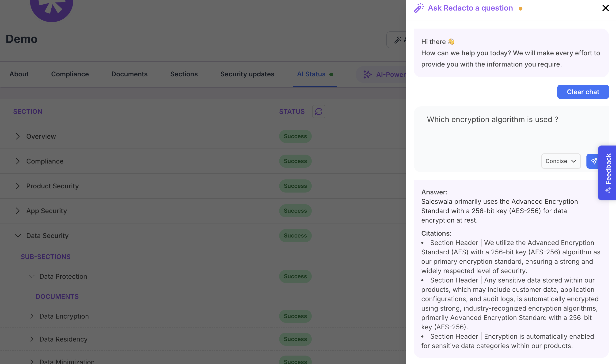This screenshot has height=364, width=616.
Task: Switch to the Compliance tab
Action: 70,74
